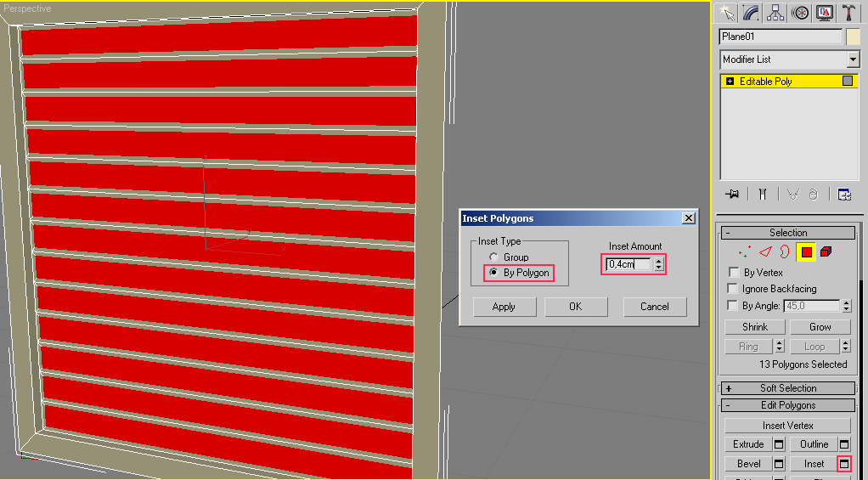Click the Shrink selection button

[x=754, y=326]
